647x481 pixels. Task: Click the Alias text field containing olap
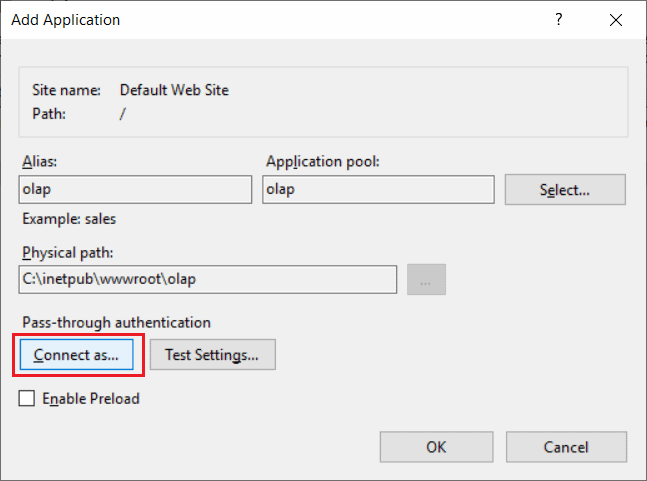point(135,190)
